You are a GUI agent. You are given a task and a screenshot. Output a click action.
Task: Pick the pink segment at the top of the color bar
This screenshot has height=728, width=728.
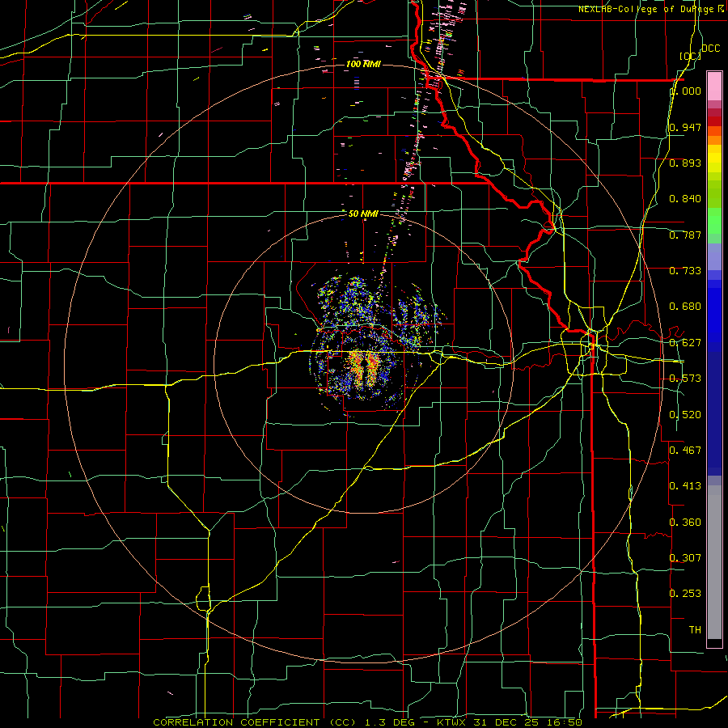tap(714, 86)
